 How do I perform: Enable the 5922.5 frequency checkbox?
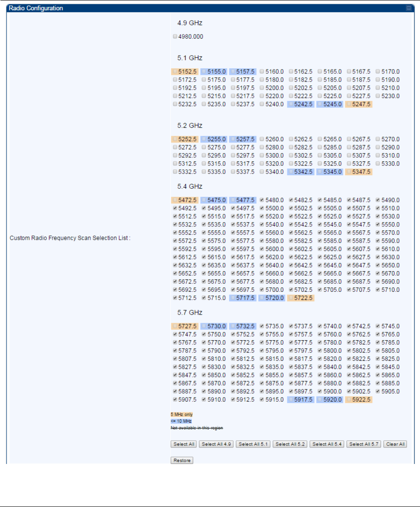[349, 400]
